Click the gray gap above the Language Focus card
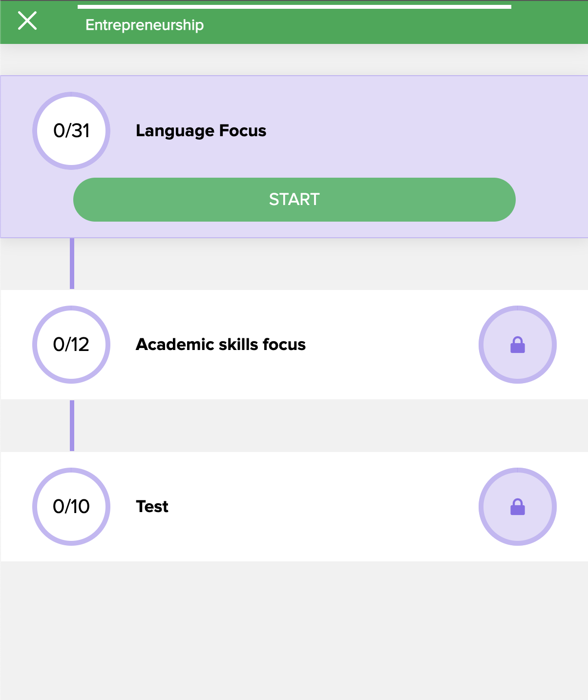The height and width of the screenshot is (700, 588). click(x=294, y=61)
